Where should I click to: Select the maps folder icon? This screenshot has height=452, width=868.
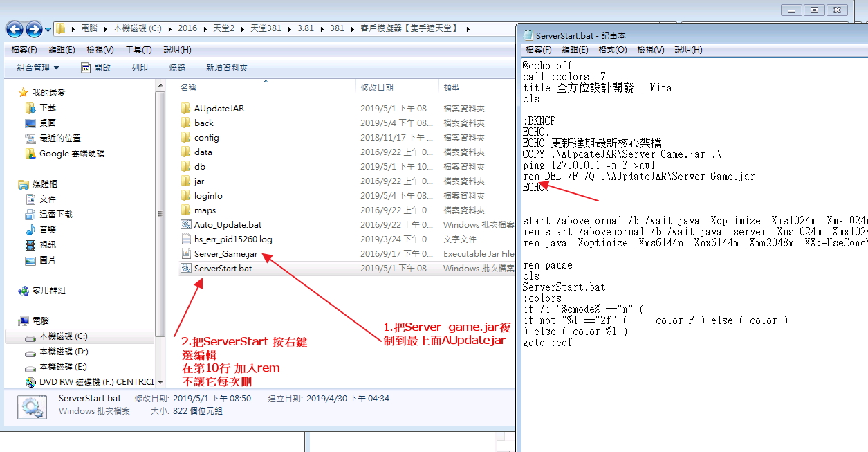click(x=185, y=210)
